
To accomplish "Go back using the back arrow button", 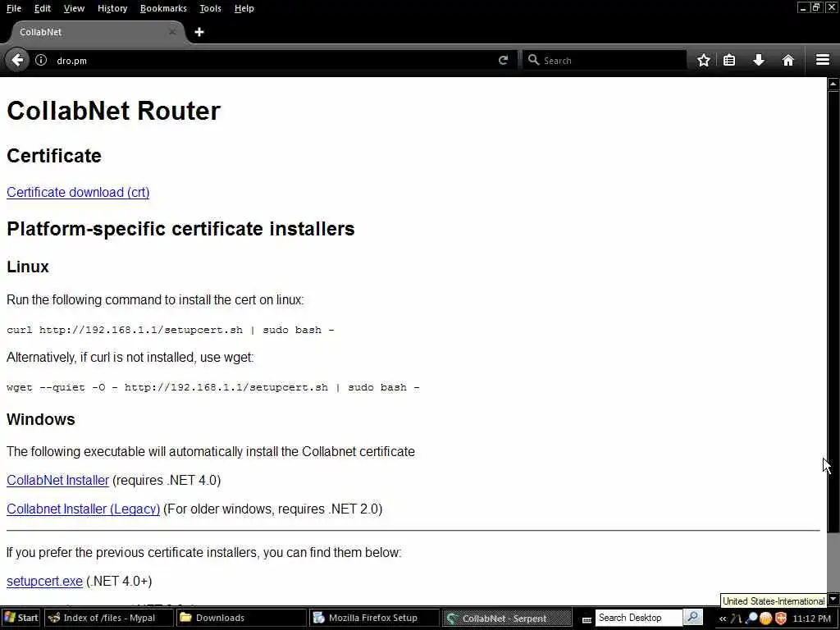I will click(17, 60).
